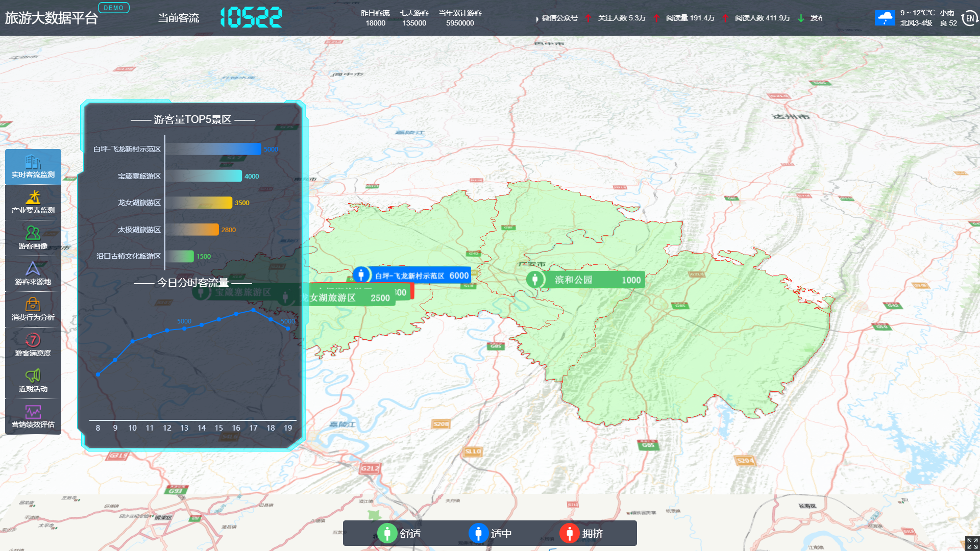This screenshot has width=980, height=551.
Task: Toggle the 舒适 green legend filter
Action: [x=387, y=534]
